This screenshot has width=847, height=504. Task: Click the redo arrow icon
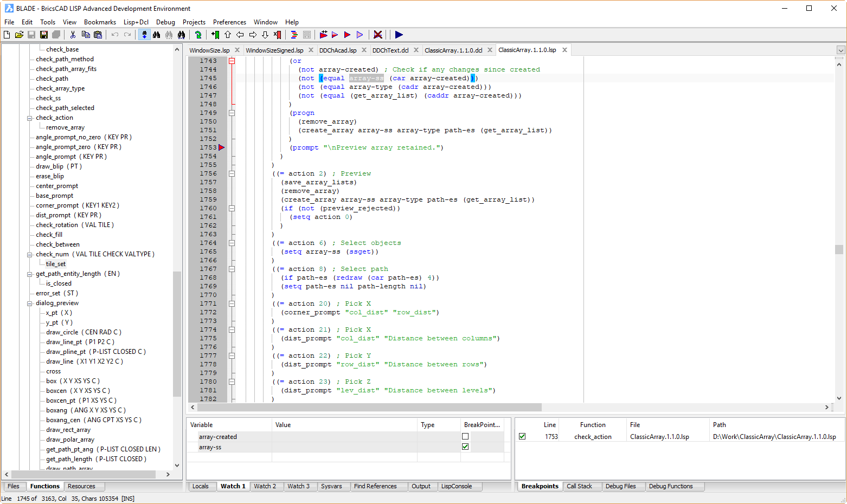(127, 35)
